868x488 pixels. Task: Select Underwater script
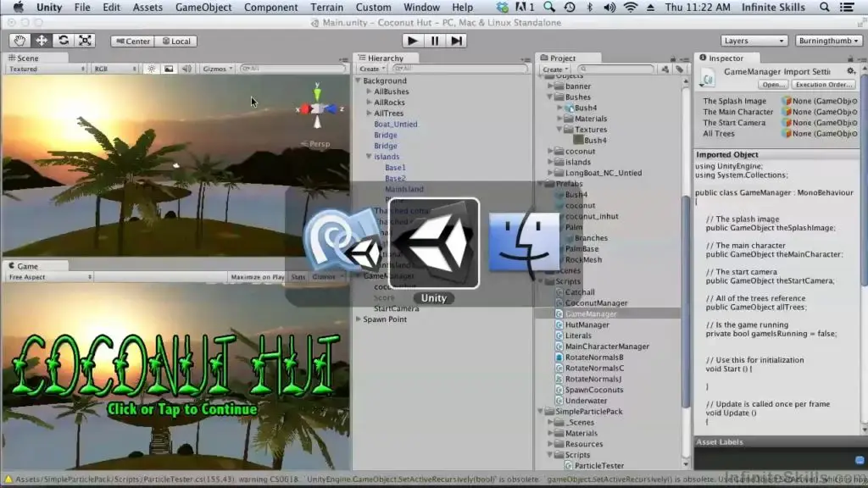pyautogui.click(x=586, y=401)
